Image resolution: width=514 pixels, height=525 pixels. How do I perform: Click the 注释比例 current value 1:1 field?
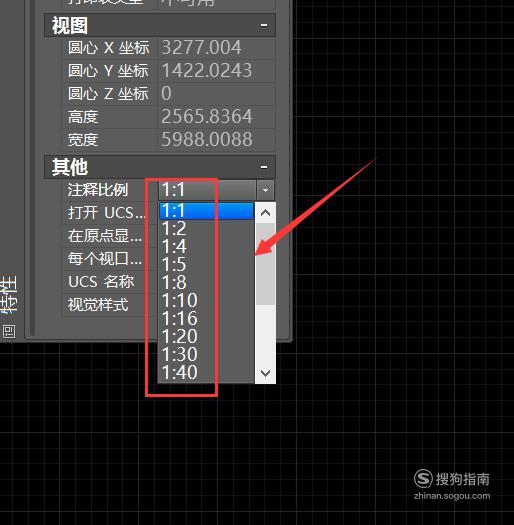point(208,190)
